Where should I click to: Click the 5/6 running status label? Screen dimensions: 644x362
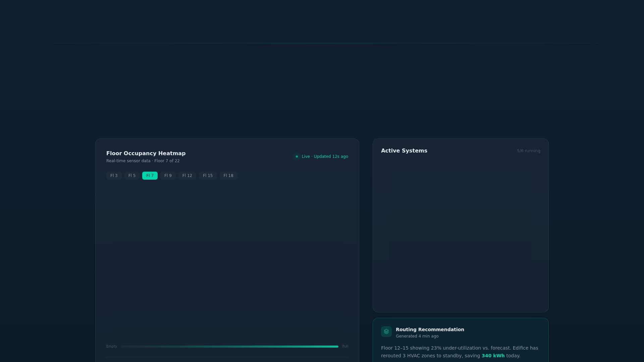[529, 151]
